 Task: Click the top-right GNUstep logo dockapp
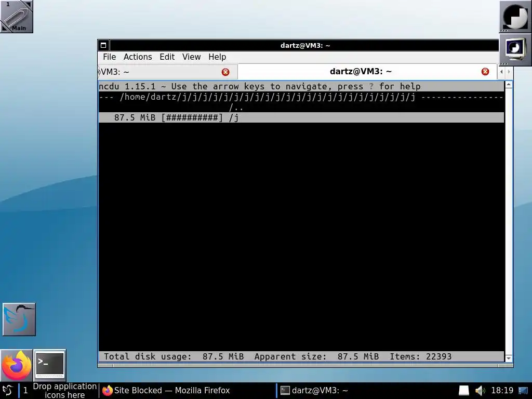(515, 16)
